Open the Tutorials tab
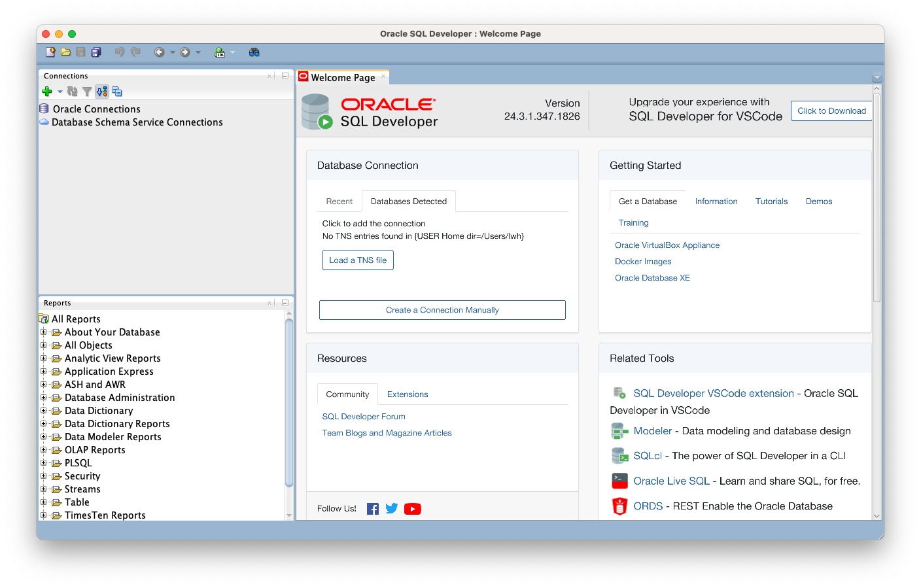Viewport: 921px width, 588px height. 772,201
